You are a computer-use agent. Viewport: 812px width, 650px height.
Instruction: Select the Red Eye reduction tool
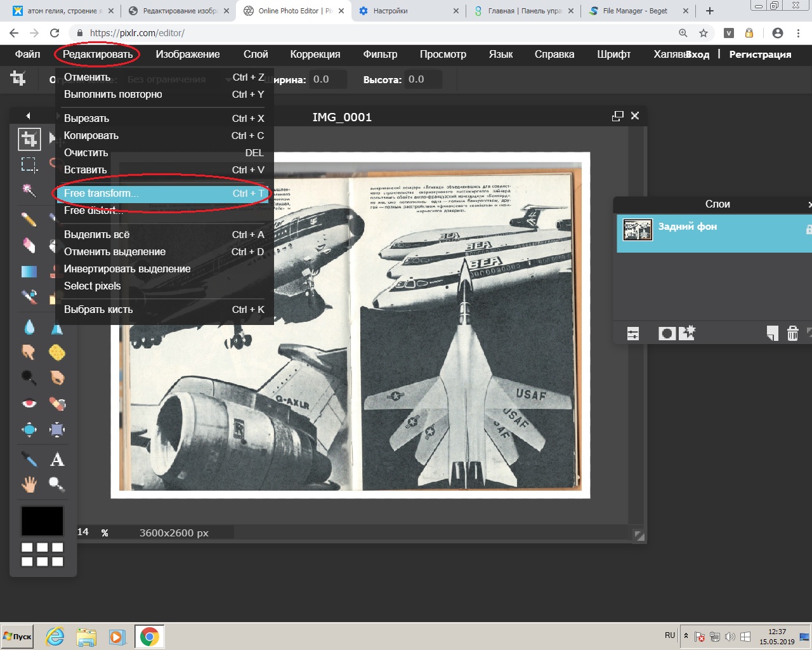(x=29, y=404)
